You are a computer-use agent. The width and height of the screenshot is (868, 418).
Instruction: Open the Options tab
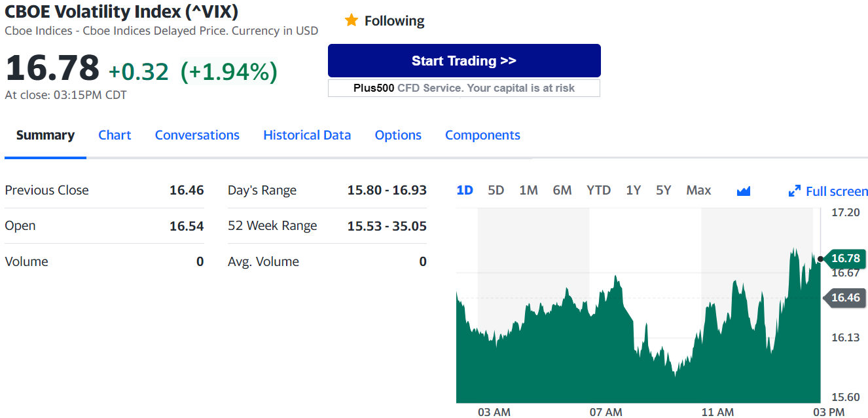[x=398, y=135]
